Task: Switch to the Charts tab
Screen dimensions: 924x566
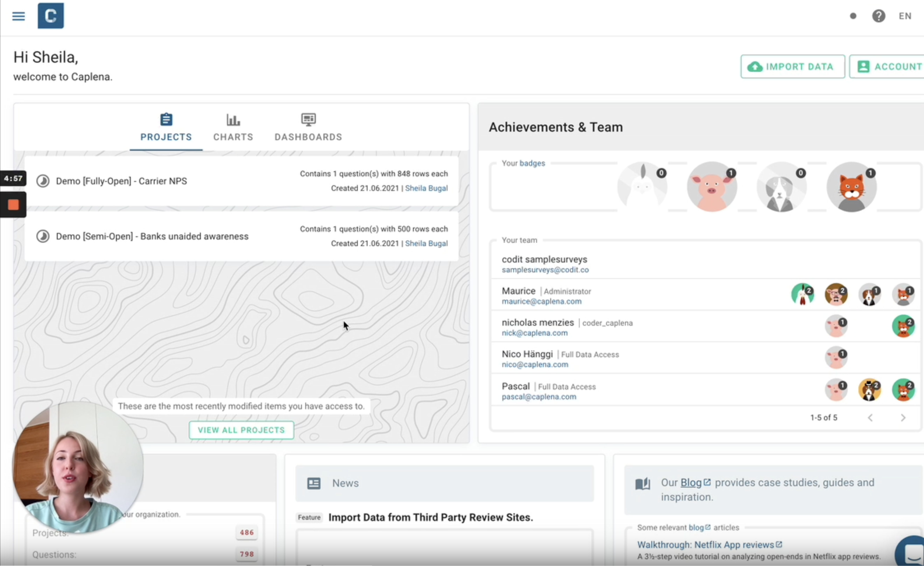Action: (x=233, y=128)
